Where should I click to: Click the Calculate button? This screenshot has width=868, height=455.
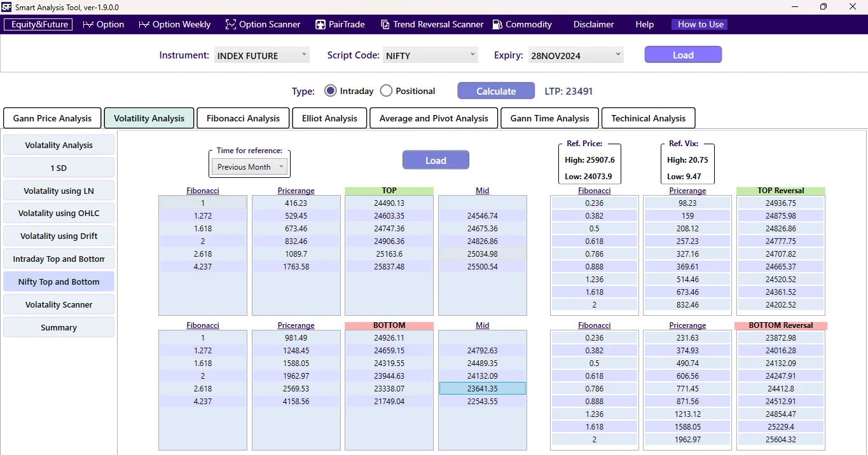click(x=495, y=90)
